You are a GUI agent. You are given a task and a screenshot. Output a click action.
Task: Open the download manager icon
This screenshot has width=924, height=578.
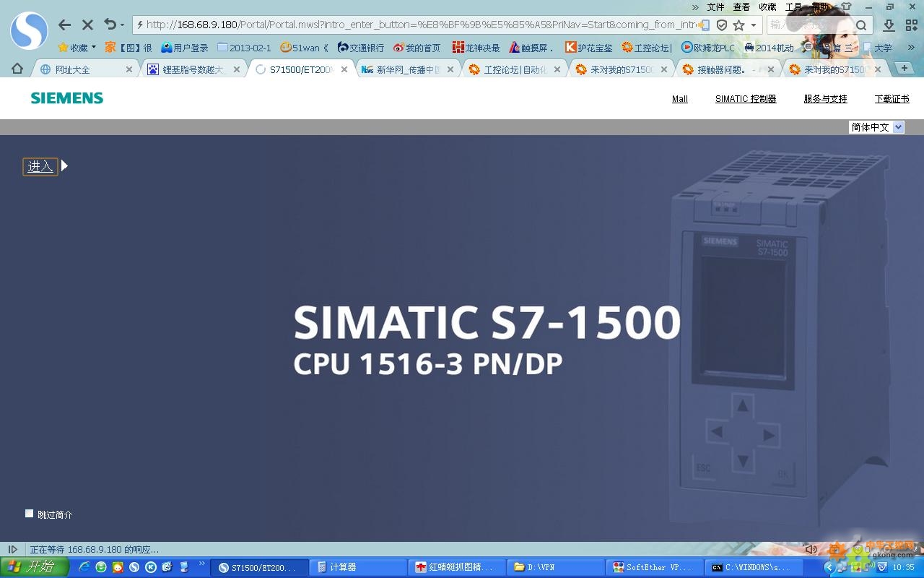coord(889,25)
